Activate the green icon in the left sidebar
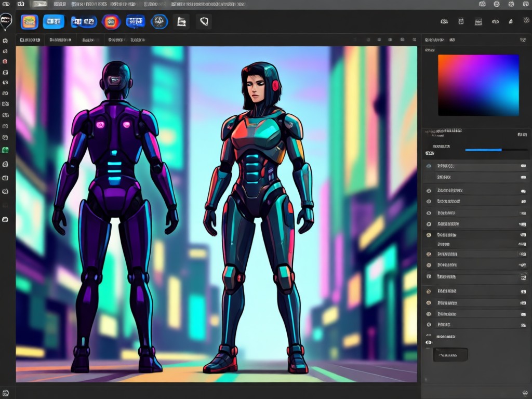This screenshot has width=532, height=399. click(5, 150)
